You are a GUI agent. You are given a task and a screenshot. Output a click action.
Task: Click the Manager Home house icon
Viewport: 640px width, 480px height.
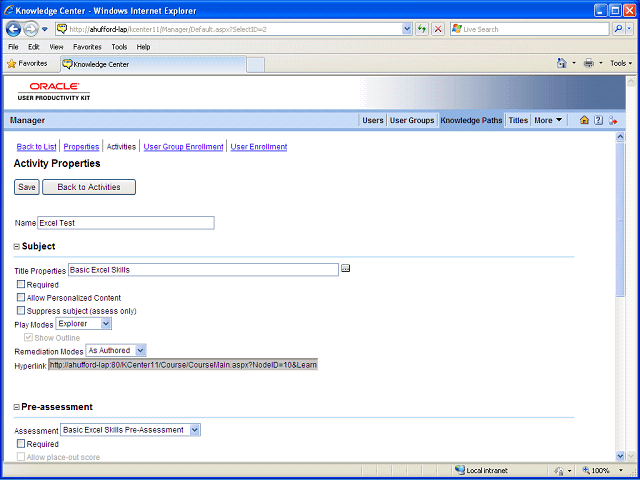(x=584, y=120)
